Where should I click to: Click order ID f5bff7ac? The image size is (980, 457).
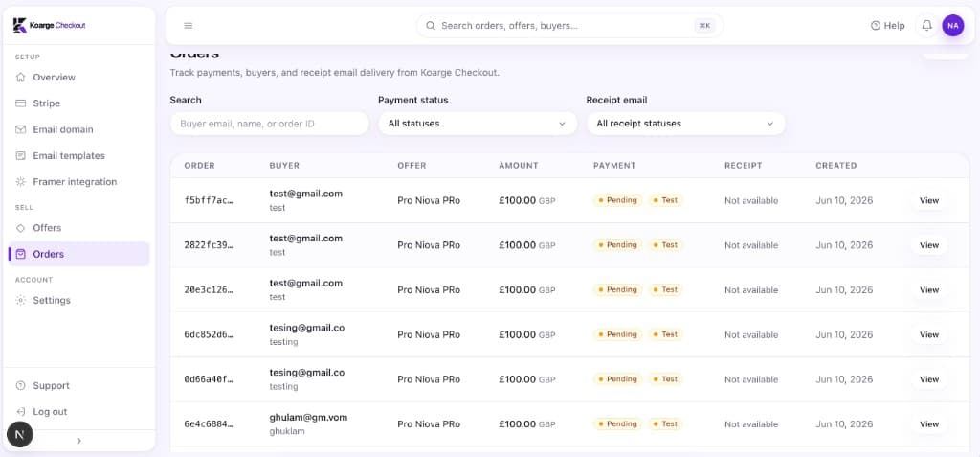209,200
